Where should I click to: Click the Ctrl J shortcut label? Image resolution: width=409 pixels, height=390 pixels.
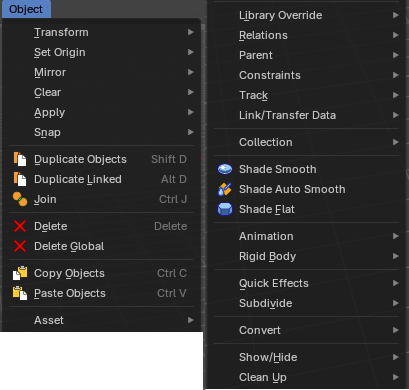point(173,199)
